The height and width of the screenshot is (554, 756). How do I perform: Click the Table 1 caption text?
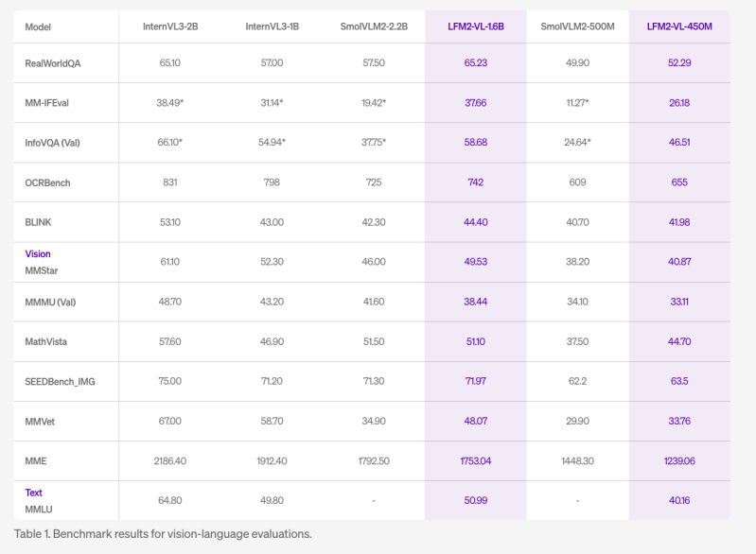162,534
